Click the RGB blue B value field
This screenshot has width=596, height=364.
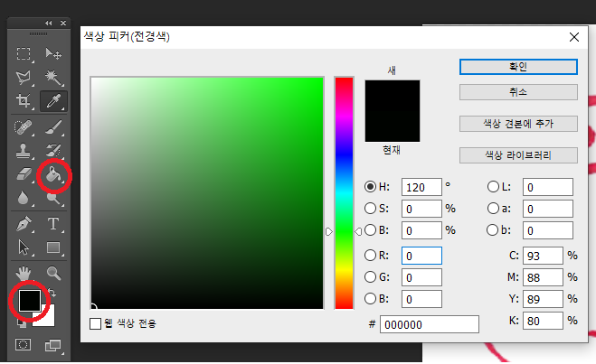pos(421,299)
